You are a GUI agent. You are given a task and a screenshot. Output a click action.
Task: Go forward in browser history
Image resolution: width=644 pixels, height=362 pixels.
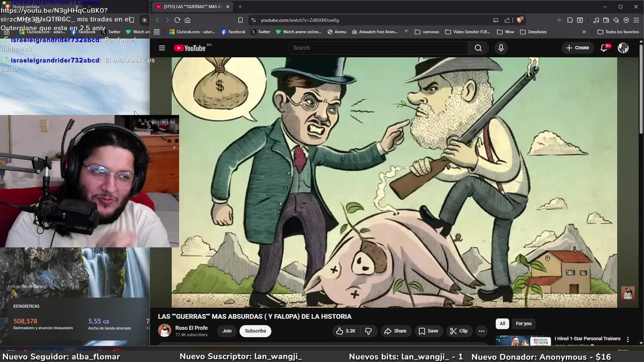[167, 20]
